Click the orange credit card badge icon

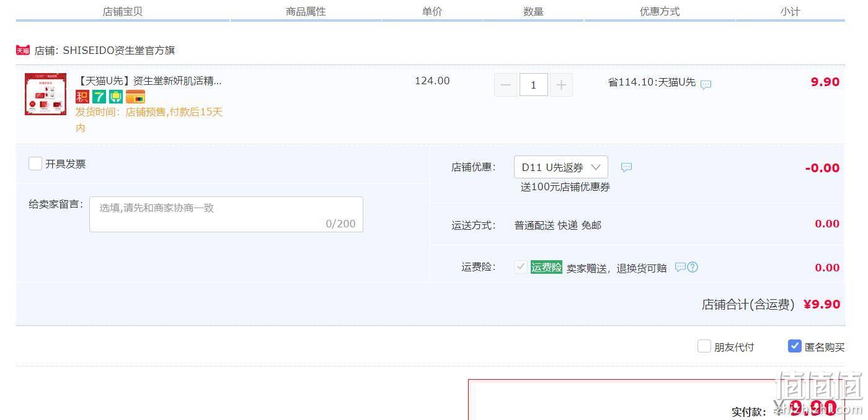135,97
